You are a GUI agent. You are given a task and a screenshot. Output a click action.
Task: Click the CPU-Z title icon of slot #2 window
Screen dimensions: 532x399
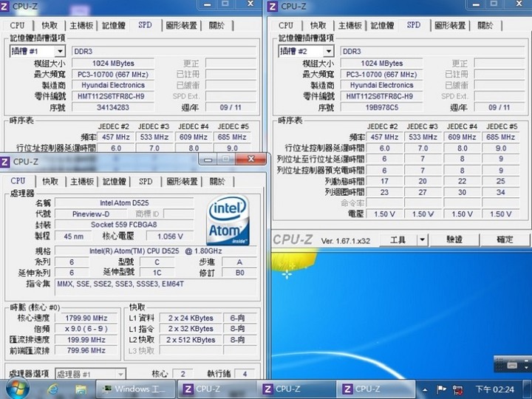point(273,6)
